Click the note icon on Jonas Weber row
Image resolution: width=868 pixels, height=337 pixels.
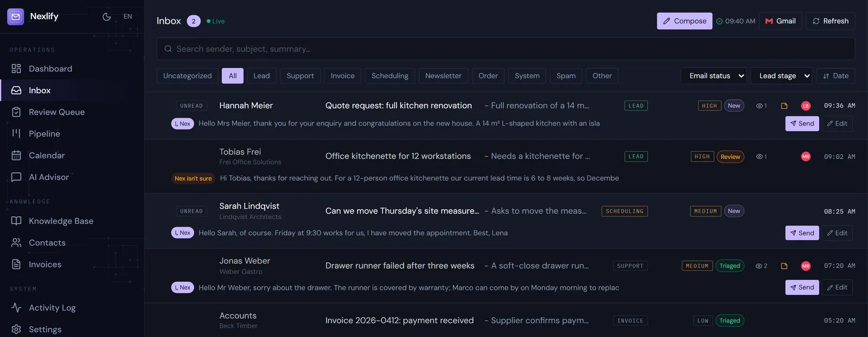point(784,266)
